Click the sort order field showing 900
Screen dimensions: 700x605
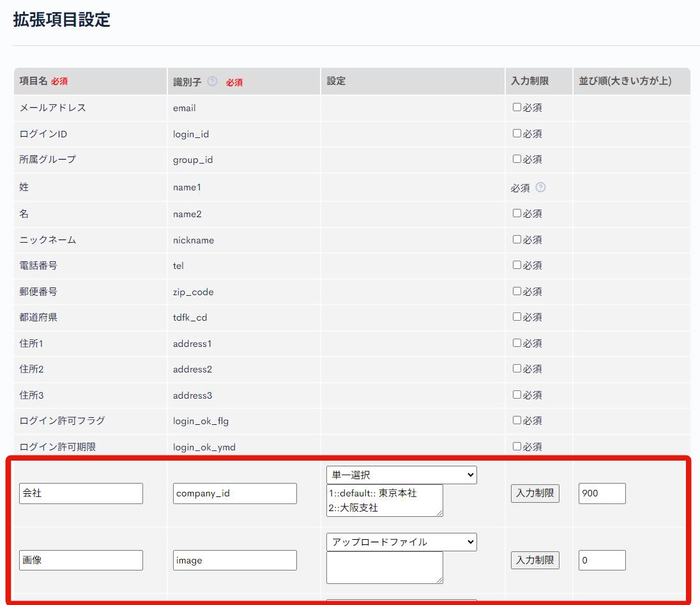[602, 493]
